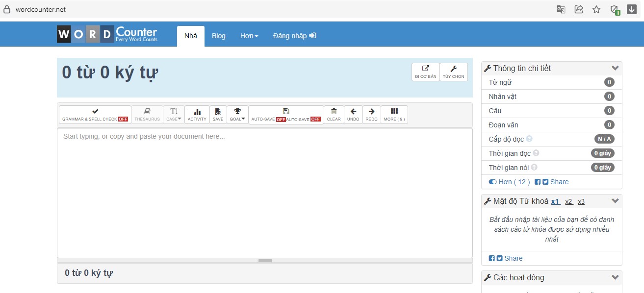Screen dimensions: 644x293
Task: Click the Activity bar chart icon
Action: coord(197,114)
